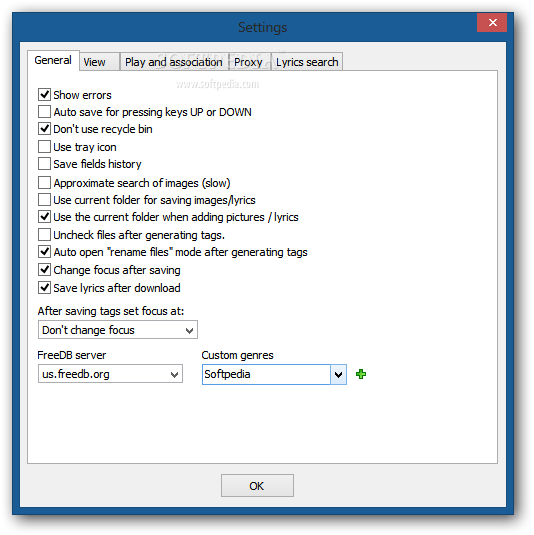Enable the Use tray icon checkbox
Viewport: 534px width, 535px height.
point(44,147)
